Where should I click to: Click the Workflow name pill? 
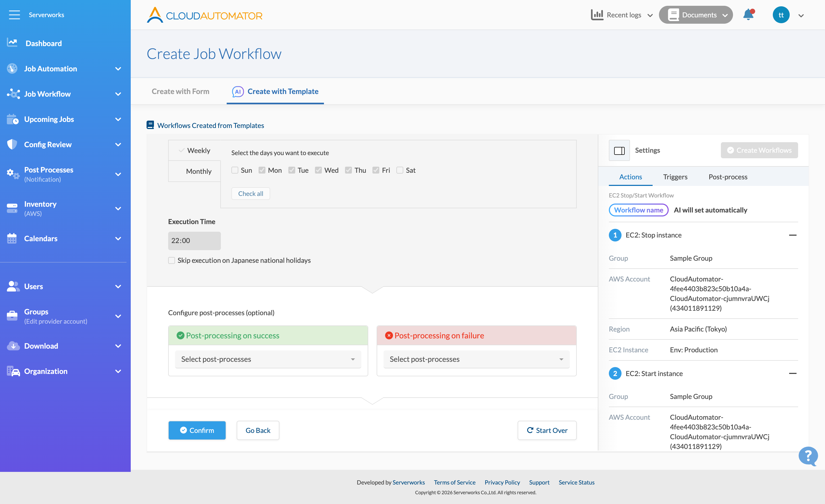click(638, 210)
